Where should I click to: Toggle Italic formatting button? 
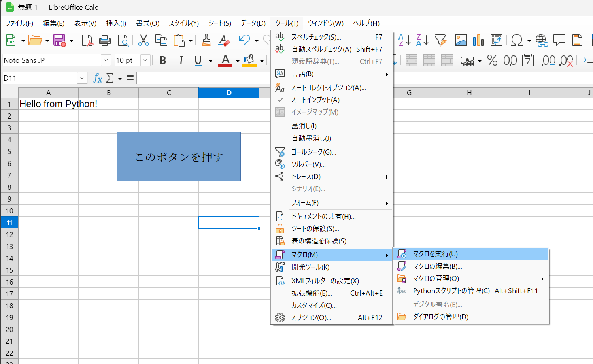click(181, 60)
